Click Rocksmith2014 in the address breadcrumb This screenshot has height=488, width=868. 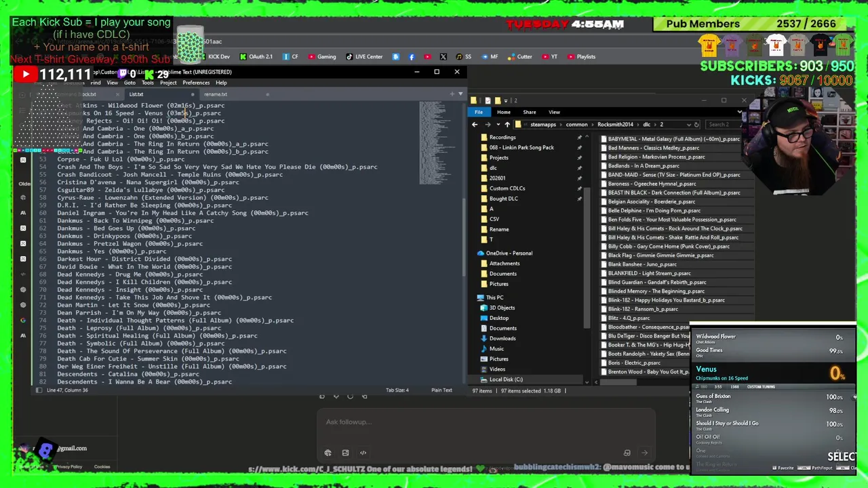pyautogui.click(x=615, y=125)
